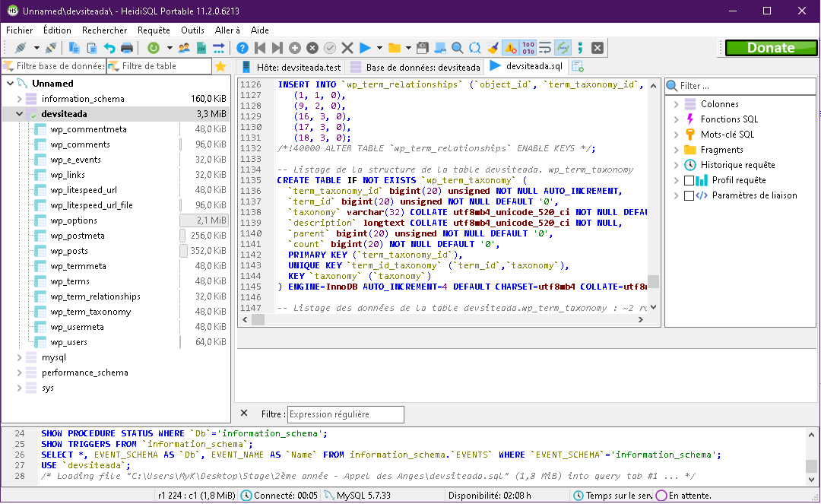The height and width of the screenshot is (504, 821).
Task: Open the Requête menu
Action: click(154, 30)
